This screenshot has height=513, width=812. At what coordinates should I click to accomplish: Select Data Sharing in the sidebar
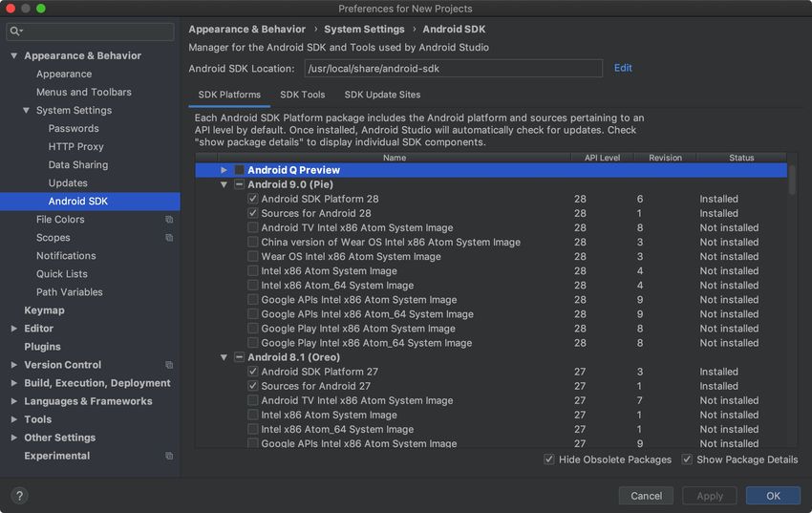point(78,165)
